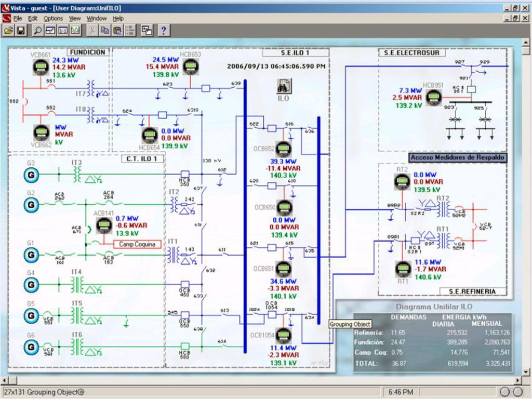Click Acceso Medidores de Respaldo button
Screen dimensions: 532x399
coord(457,157)
